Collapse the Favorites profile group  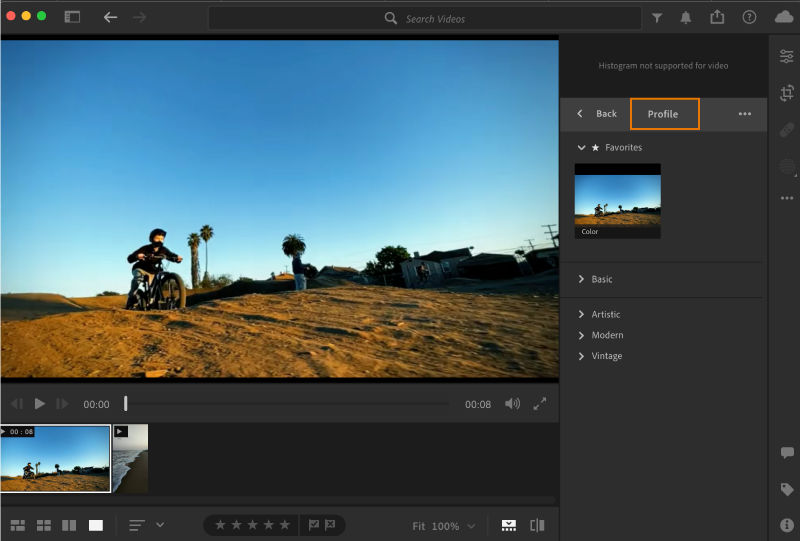click(x=581, y=147)
